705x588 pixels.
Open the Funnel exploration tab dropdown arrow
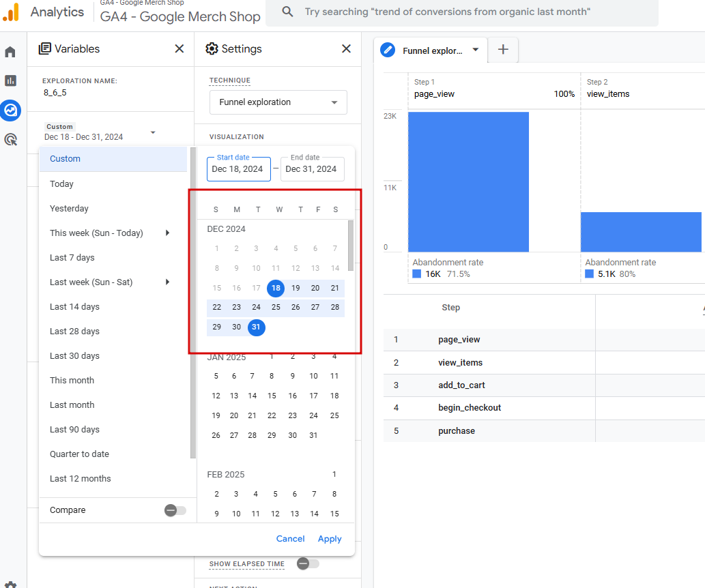pyautogui.click(x=475, y=50)
